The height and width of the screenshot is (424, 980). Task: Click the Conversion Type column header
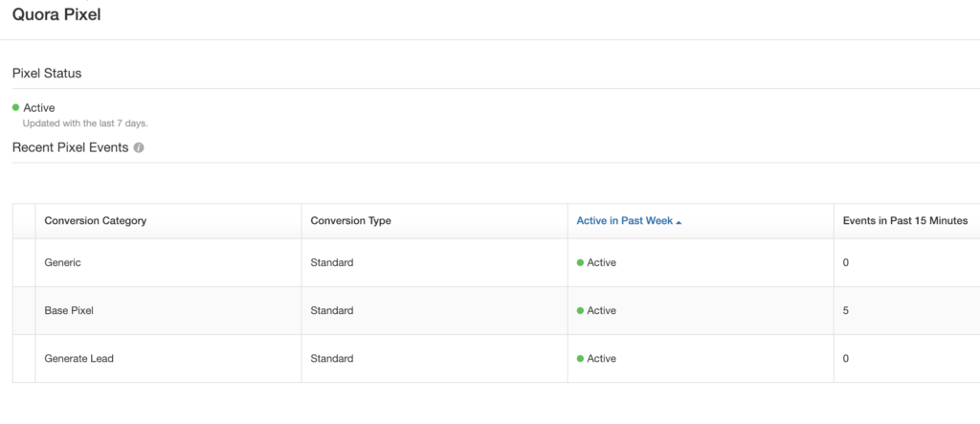point(350,221)
